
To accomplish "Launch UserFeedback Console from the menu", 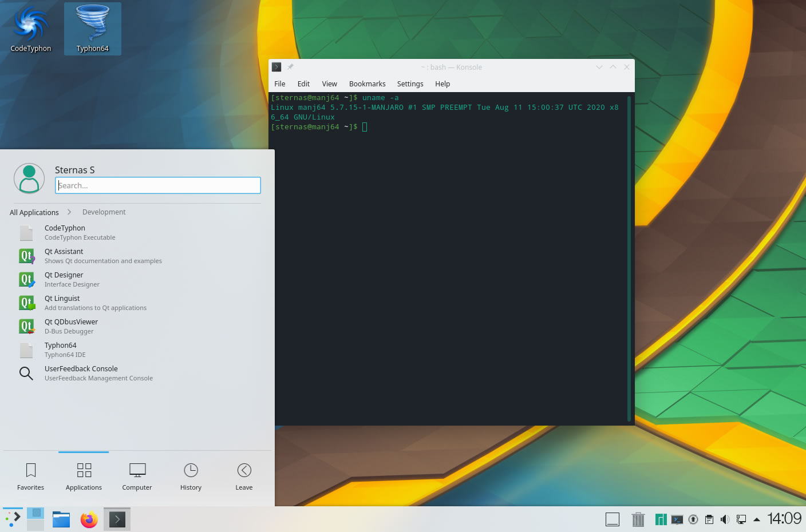I will click(137, 373).
